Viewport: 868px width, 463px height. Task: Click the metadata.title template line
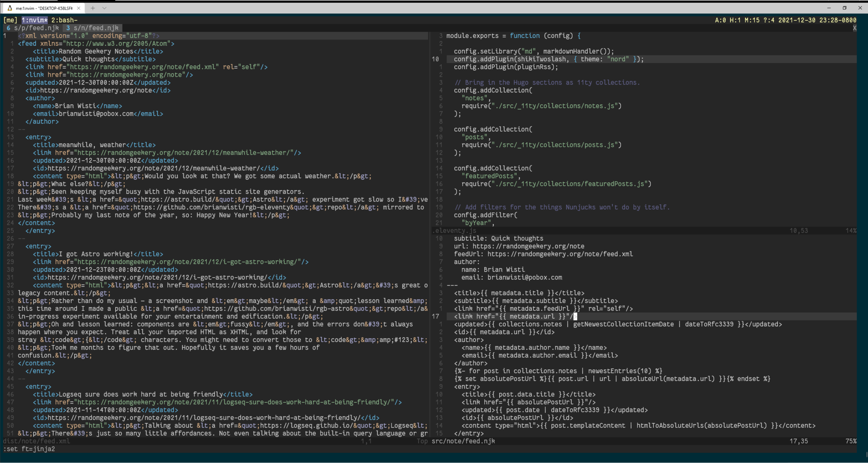pos(519,293)
